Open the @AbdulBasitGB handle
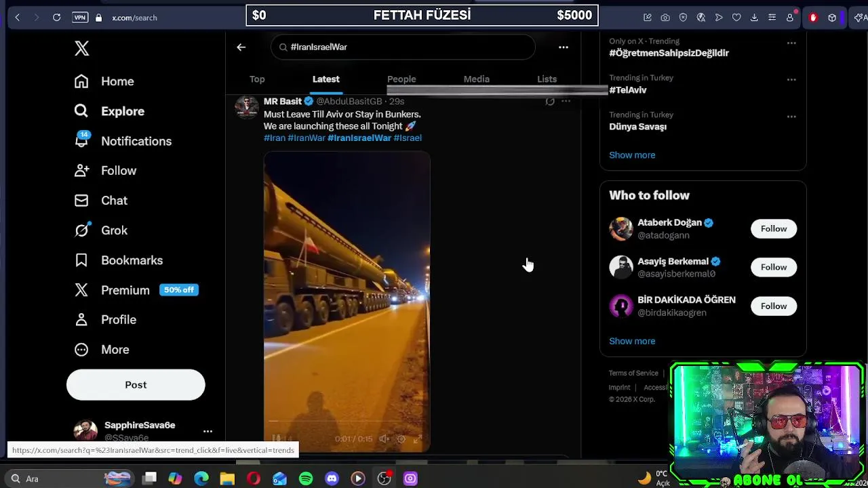Image resolution: width=868 pixels, height=488 pixels. click(349, 101)
